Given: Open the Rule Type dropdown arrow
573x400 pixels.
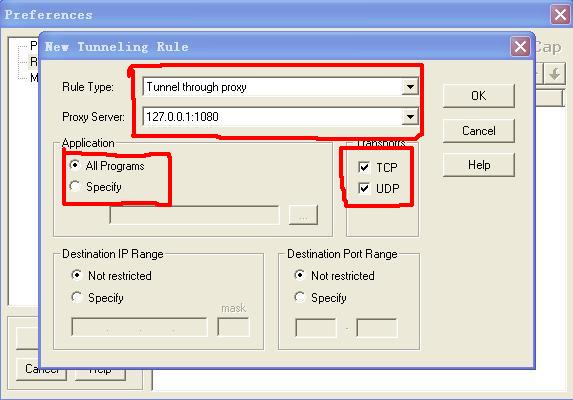Looking at the screenshot, I should [410, 87].
